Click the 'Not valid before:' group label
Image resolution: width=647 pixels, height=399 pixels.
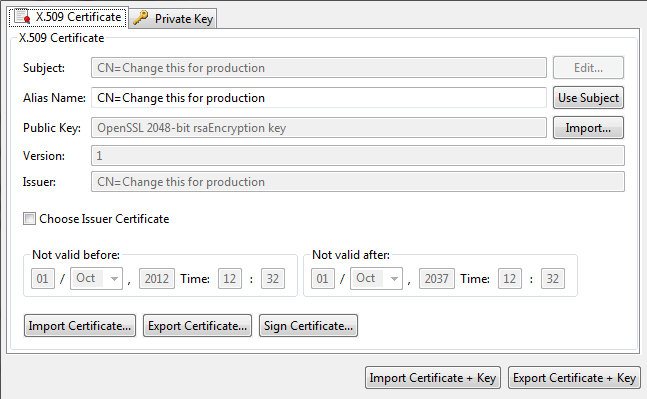pos(76,255)
